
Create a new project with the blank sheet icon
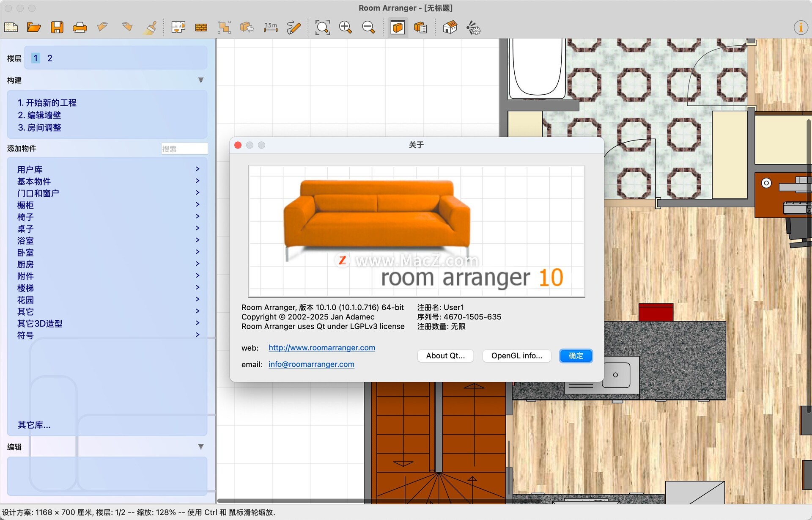(x=11, y=28)
